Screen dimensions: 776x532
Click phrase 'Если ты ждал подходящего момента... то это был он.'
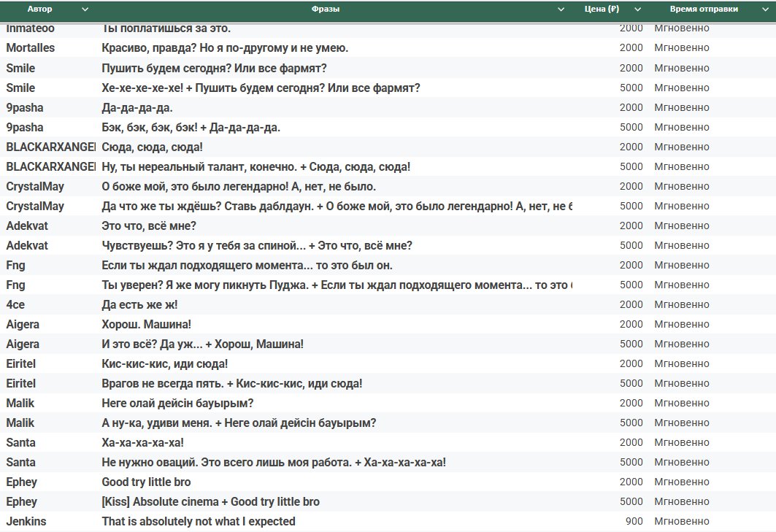coord(247,265)
